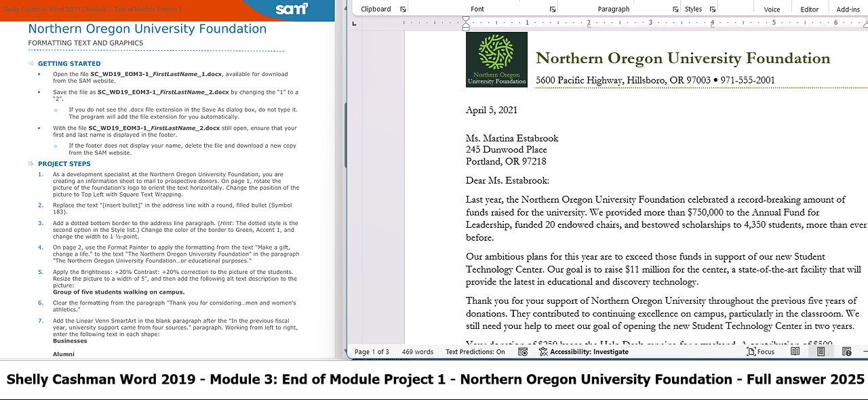Viewport: 868px width, 400px height.
Task: Click the scrollbar between instructions and Word
Action: 345,136
